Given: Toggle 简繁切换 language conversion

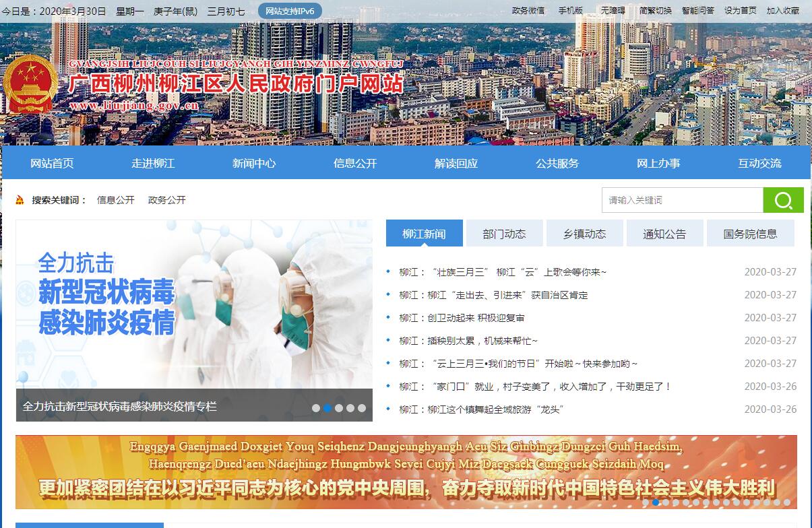Looking at the screenshot, I should coord(655,11).
